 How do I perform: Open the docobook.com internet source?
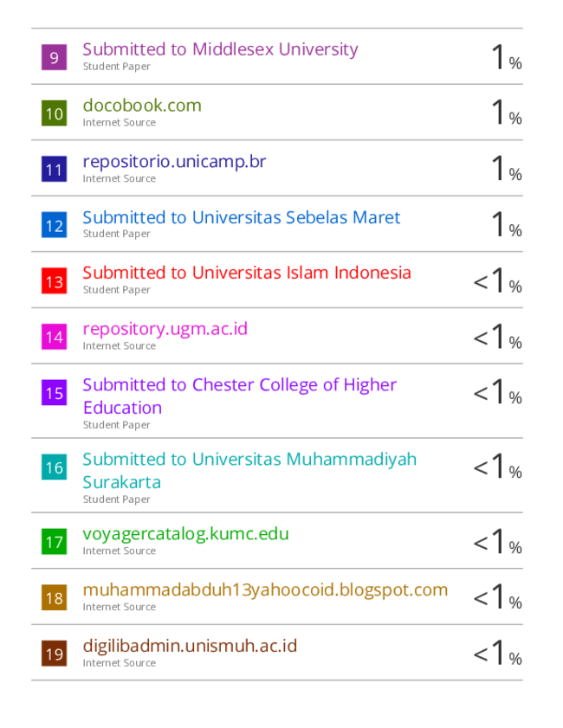click(x=142, y=106)
